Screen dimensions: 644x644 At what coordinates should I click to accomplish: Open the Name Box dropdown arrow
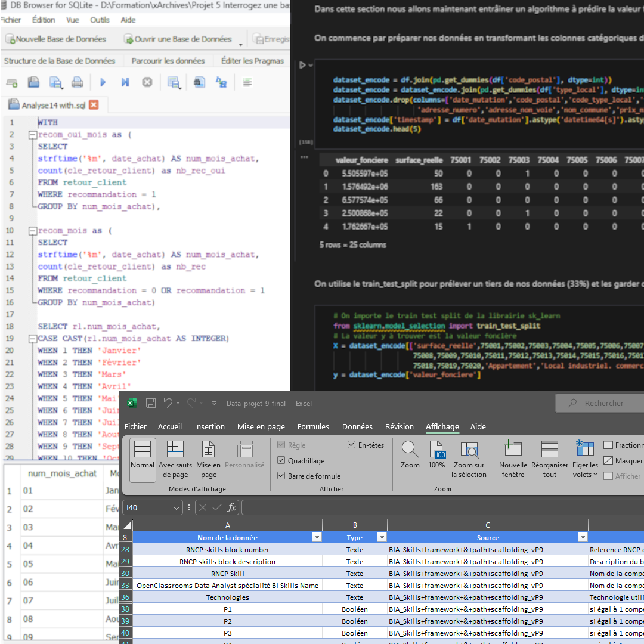(176, 508)
